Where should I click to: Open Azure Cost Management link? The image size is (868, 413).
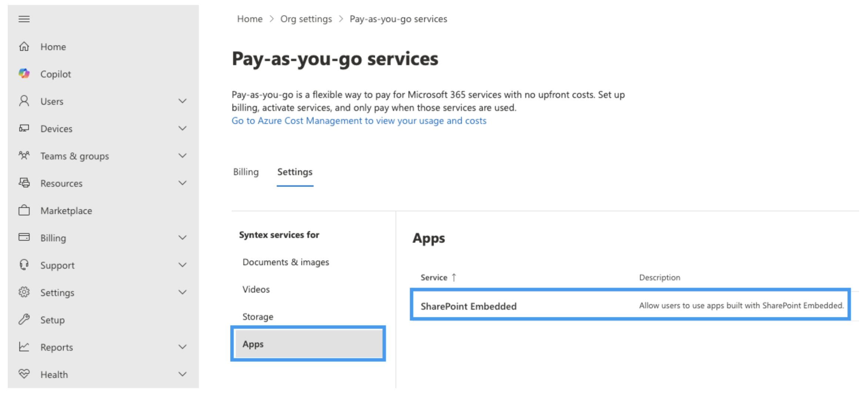pos(359,121)
